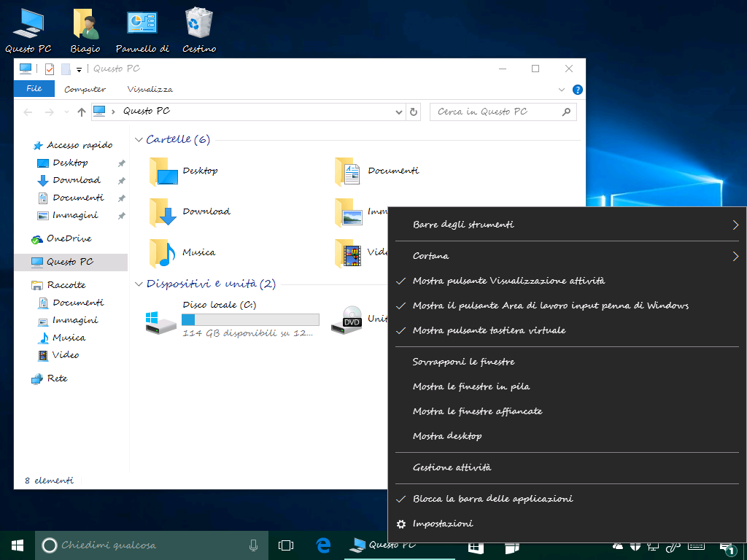Toggle Mostra pulsante Visualizzazione attività
This screenshot has height=560, width=747.
(x=568, y=281)
